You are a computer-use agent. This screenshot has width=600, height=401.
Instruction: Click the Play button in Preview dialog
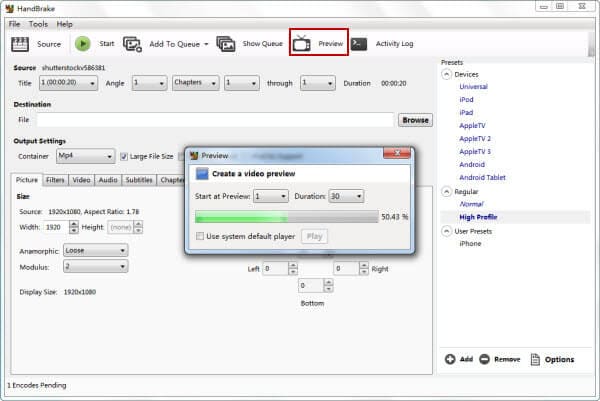coord(314,236)
